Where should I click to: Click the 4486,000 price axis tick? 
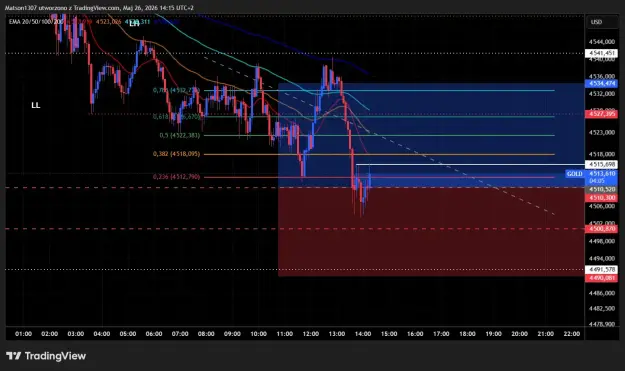[602, 293]
